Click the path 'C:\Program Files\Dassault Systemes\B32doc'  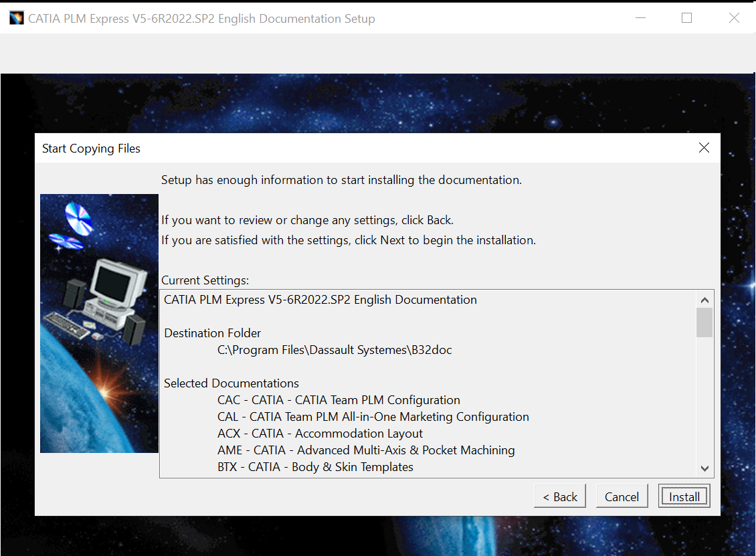(335, 350)
